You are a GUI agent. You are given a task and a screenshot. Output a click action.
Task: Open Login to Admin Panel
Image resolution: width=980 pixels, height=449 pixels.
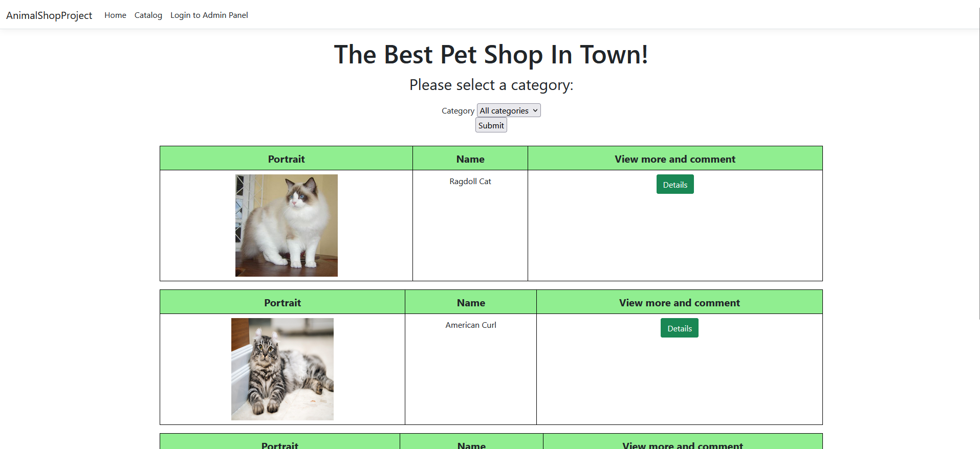click(209, 15)
